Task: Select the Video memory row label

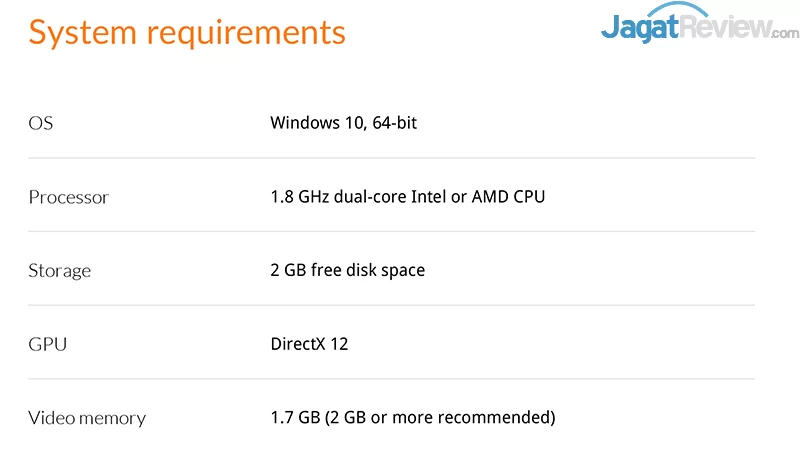Action: pos(87,418)
